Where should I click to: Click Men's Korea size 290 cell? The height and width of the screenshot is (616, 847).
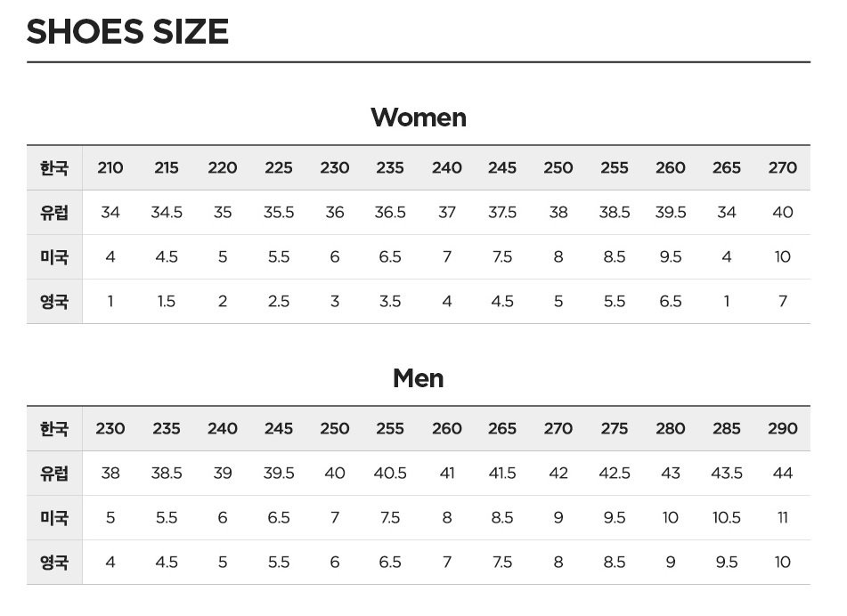pyautogui.click(x=783, y=429)
